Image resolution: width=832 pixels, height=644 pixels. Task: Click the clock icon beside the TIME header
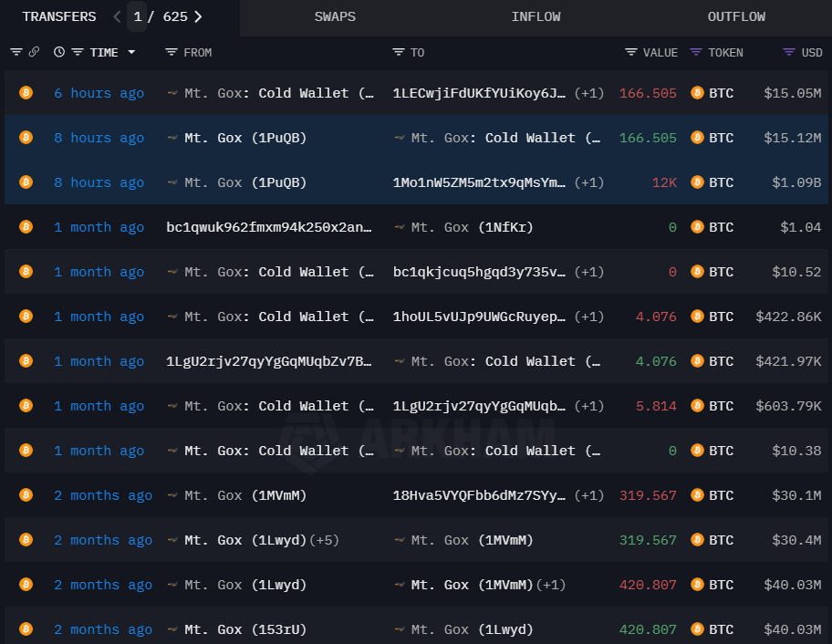click(59, 52)
